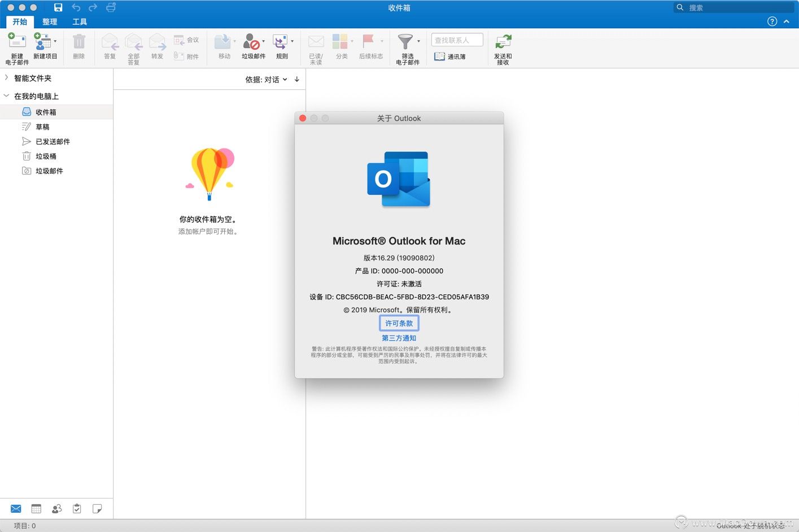The width and height of the screenshot is (799, 532).
Task: Open the New Items (新建项目) dropdown arrow
Action: coord(55,41)
